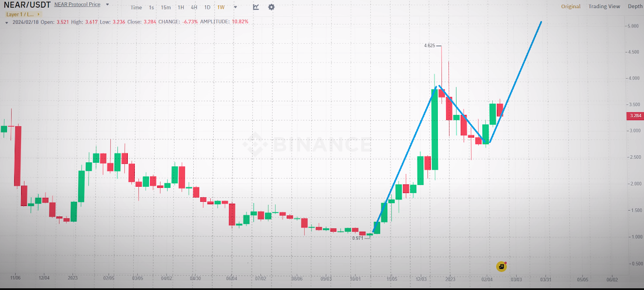Collapse the OHLC data row arrow

[x=7, y=22]
